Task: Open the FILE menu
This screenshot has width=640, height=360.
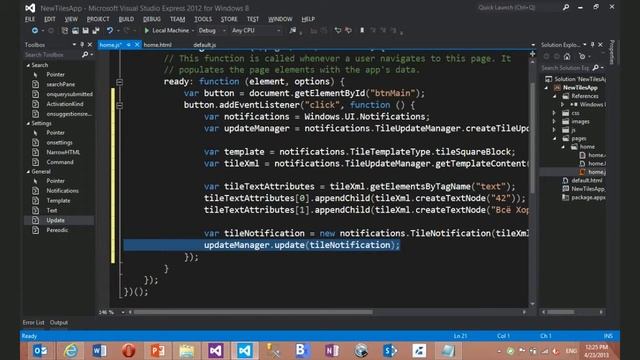Action: pyautogui.click(x=30, y=19)
